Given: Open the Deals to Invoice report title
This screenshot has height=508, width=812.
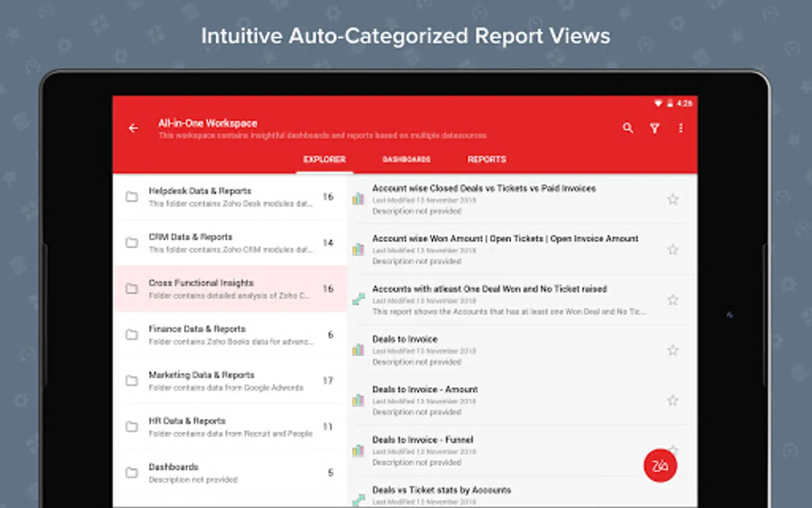Looking at the screenshot, I should point(405,339).
